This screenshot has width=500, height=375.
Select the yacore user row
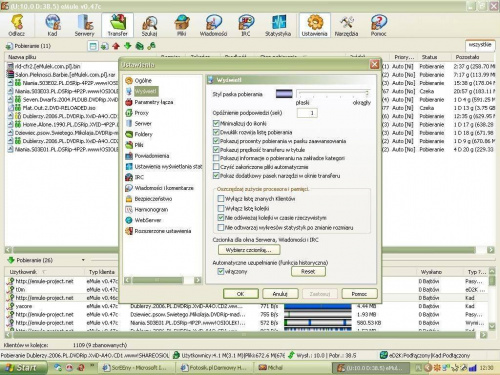point(247,306)
